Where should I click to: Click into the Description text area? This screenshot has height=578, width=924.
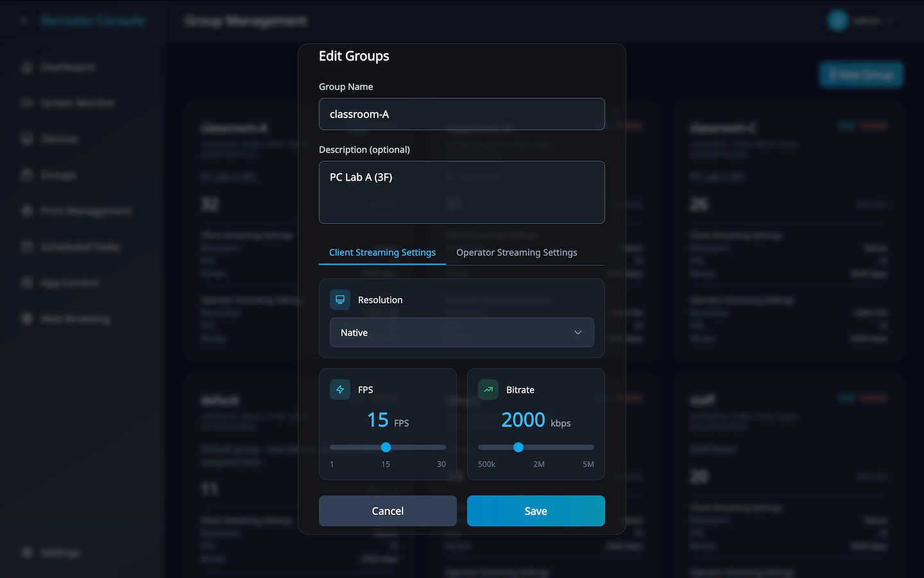coord(461,193)
